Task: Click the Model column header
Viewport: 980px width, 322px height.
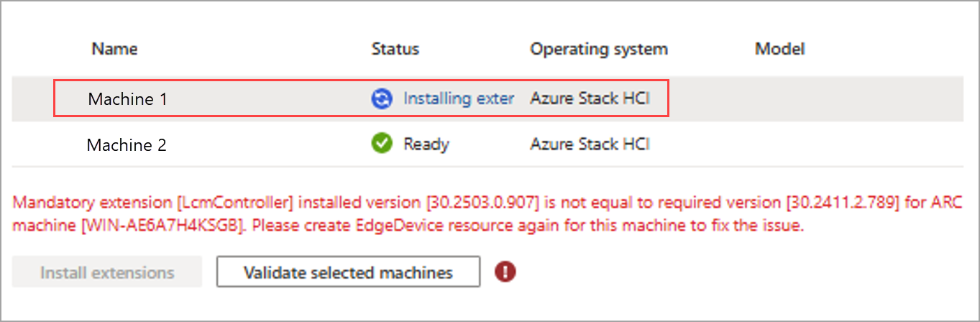Action: click(779, 49)
